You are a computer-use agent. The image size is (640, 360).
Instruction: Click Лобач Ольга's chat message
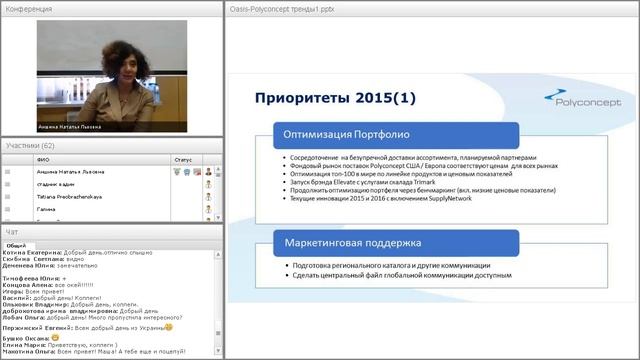click(x=92, y=318)
